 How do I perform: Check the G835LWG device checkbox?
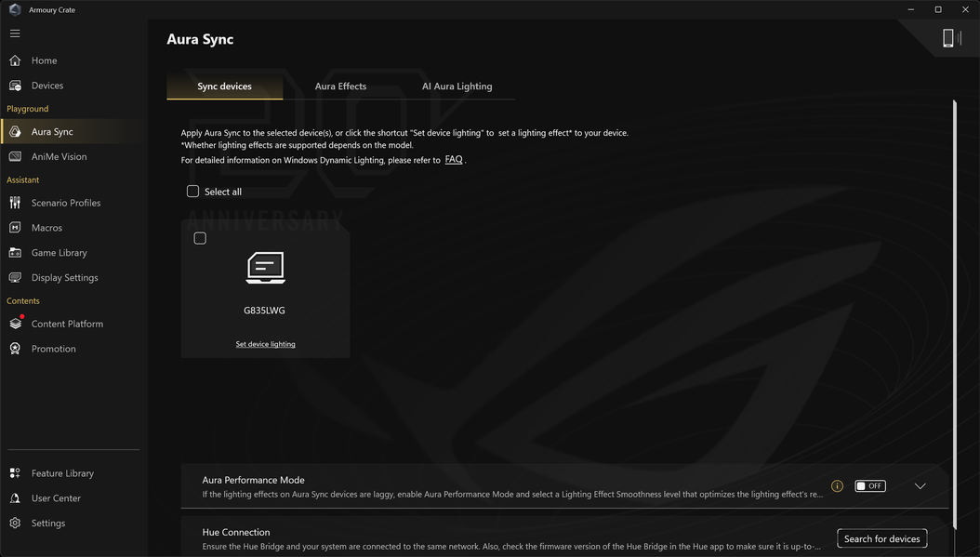click(x=200, y=238)
